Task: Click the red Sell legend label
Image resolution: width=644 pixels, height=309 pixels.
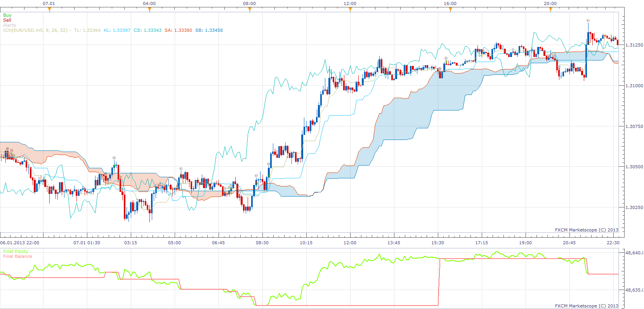Action: point(7,20)
